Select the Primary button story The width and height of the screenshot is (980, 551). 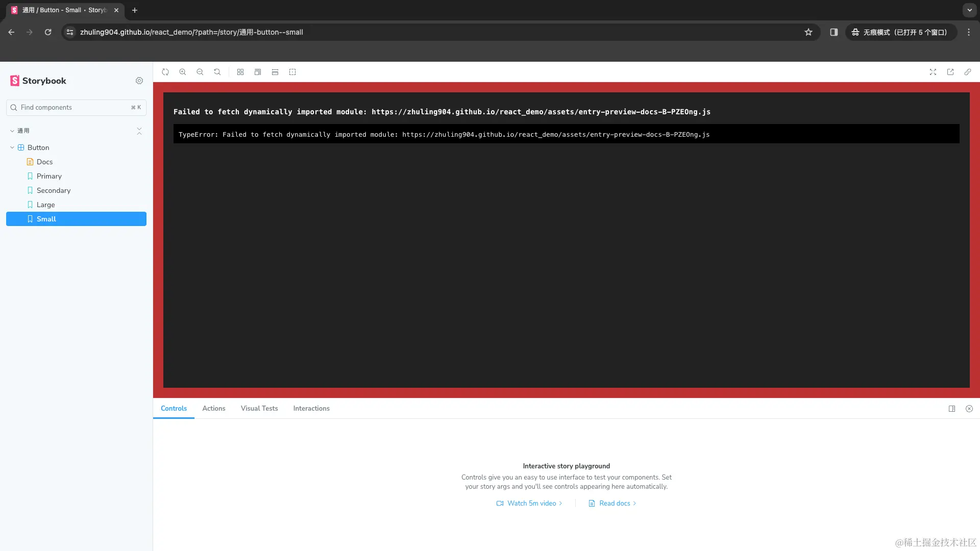click(x=49, y=176)
